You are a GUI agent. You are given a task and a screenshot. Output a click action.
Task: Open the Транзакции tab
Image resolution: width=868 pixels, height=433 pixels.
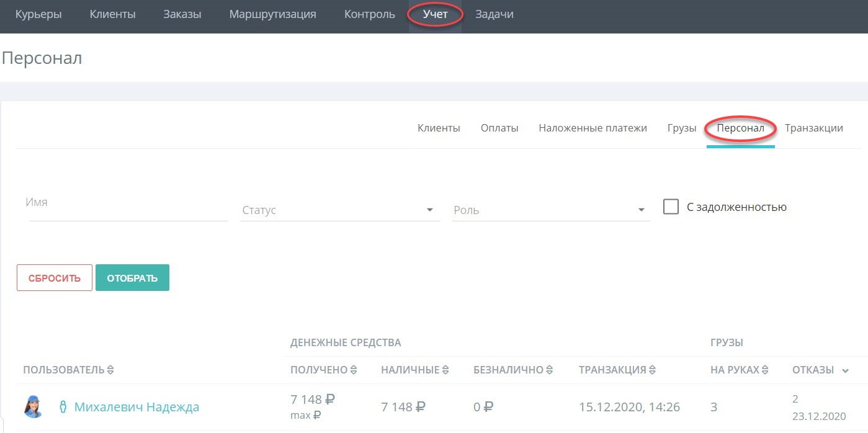pos(814,128)
